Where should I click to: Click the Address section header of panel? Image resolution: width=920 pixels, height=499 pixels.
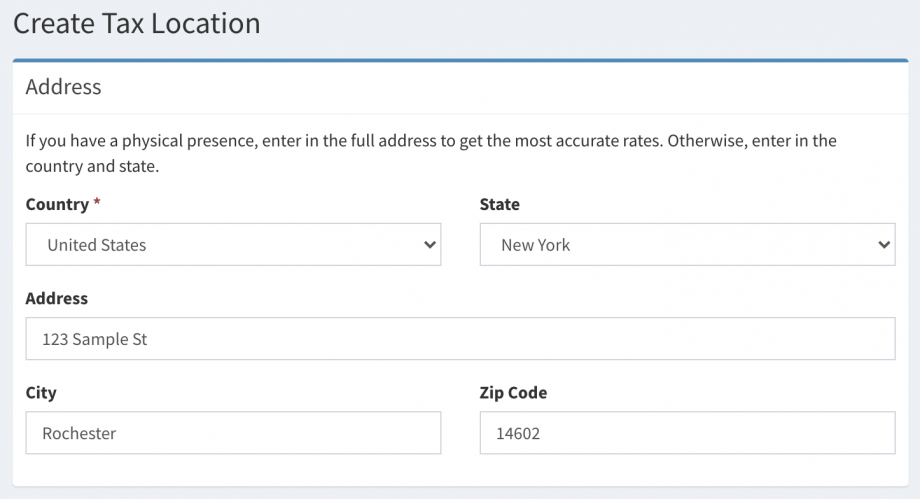pyautogui.click(x=64, y=87)
